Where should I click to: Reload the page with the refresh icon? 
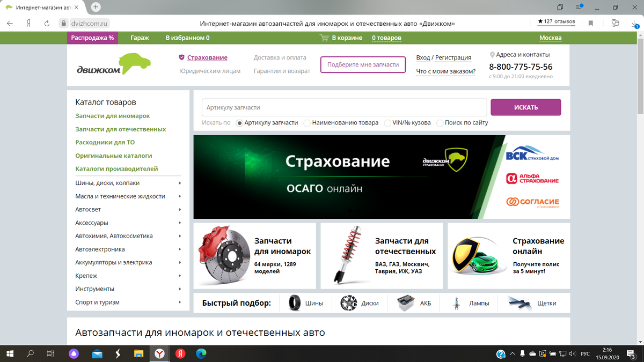tap(46, 23)
